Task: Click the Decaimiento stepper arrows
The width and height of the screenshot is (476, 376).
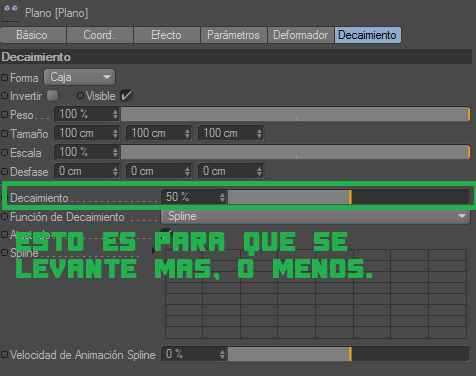Action: tap(222, 197)
